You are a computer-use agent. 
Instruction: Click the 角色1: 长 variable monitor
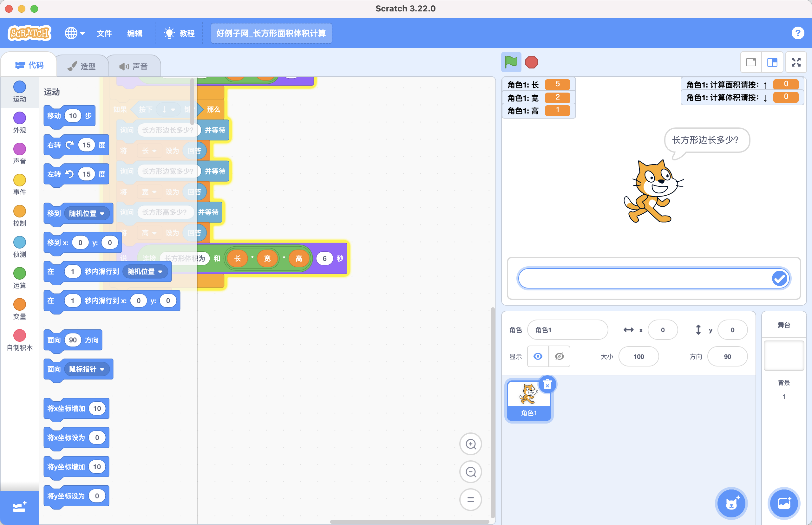pos(539,84)
